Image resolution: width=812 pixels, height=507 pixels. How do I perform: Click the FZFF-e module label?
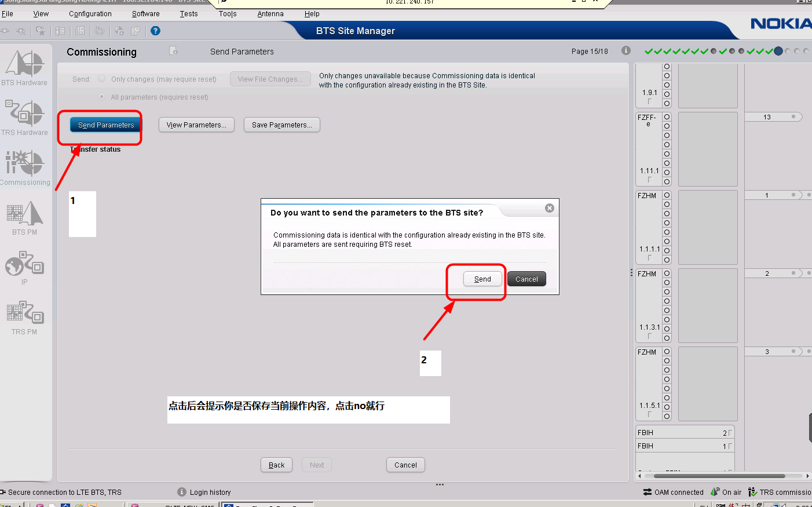point(647,121)
